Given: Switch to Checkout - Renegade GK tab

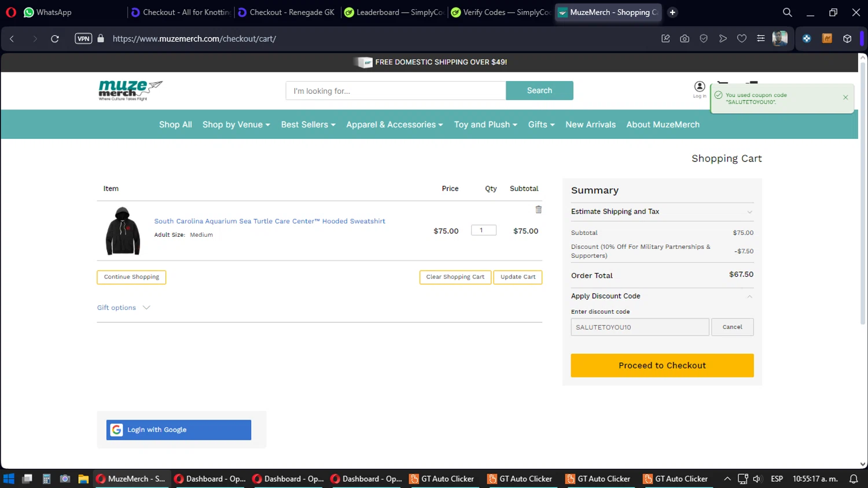Looking at the screenshot, I should (286, 12).
